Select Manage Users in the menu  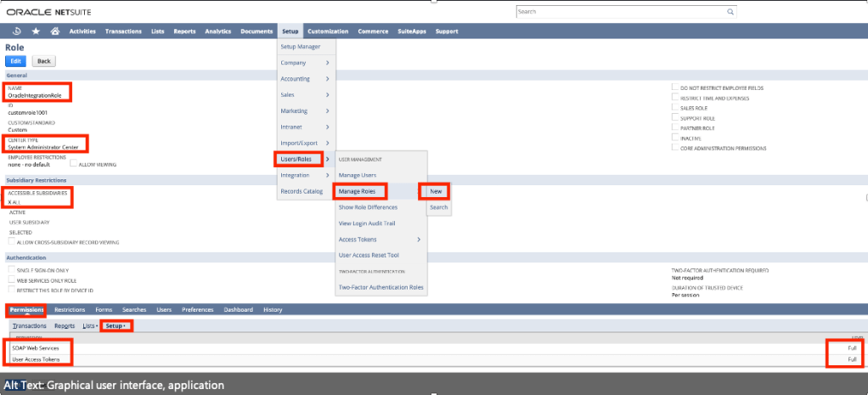tap(357, 175)
